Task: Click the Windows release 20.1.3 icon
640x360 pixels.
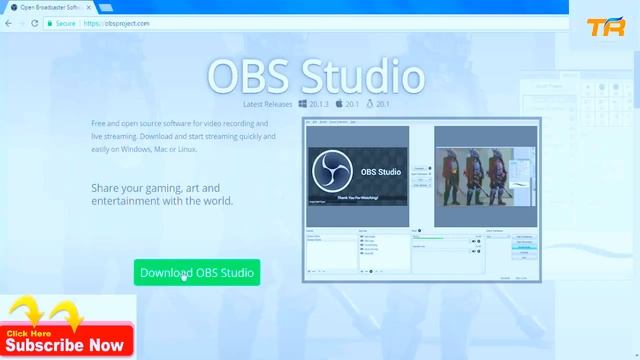Action: [302, 104]
